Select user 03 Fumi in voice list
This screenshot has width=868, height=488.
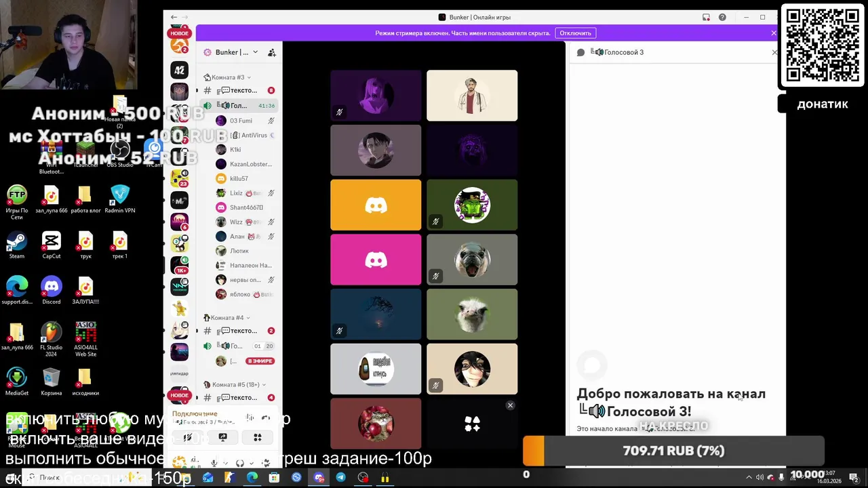(x=245, y=121)
